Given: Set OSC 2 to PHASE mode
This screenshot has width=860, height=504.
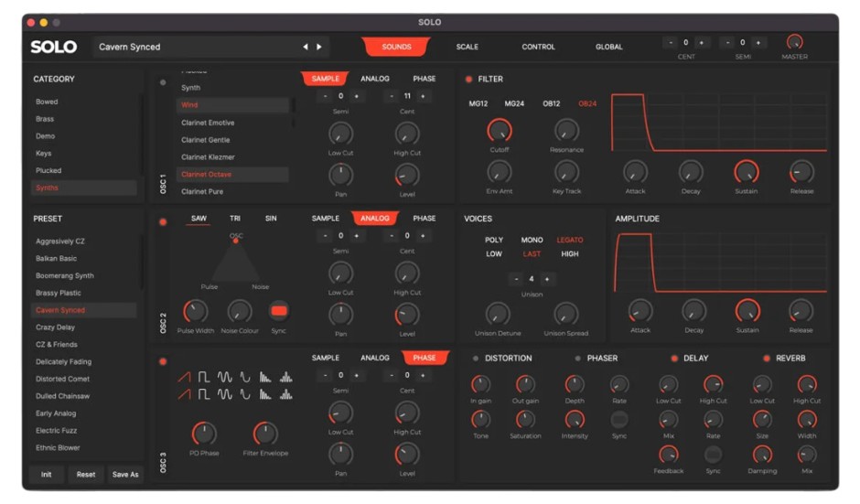Looking at the screenshot, I should tap(424, 219).
